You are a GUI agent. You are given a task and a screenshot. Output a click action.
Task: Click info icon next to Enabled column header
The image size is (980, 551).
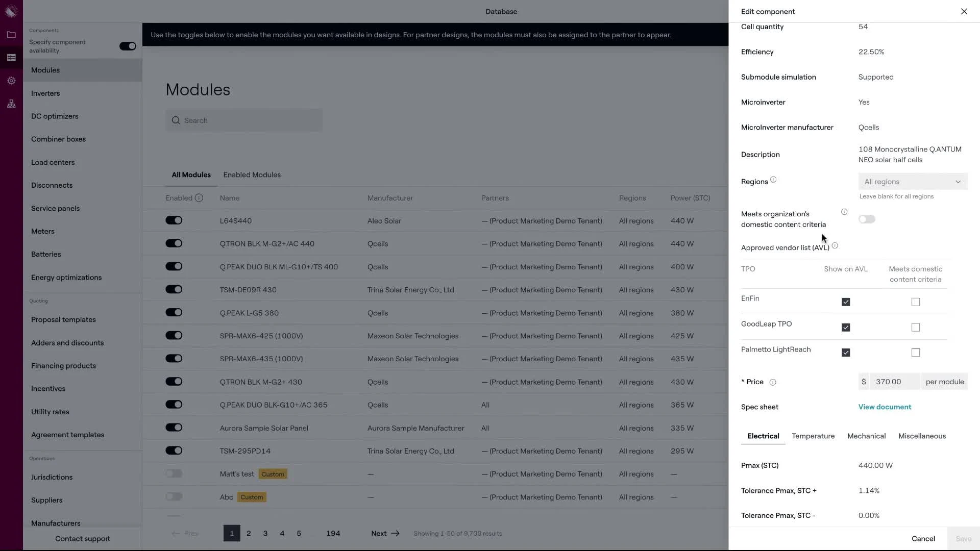pos(199,198)
